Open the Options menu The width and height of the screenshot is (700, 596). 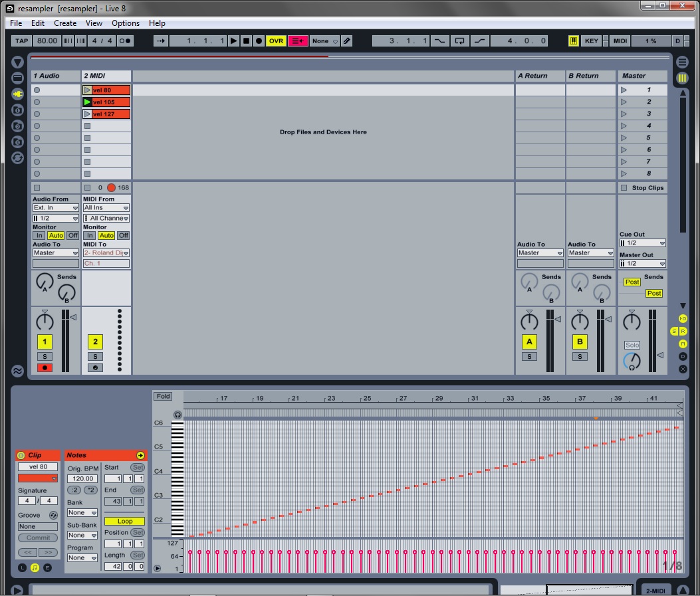(x=126, y=23)
